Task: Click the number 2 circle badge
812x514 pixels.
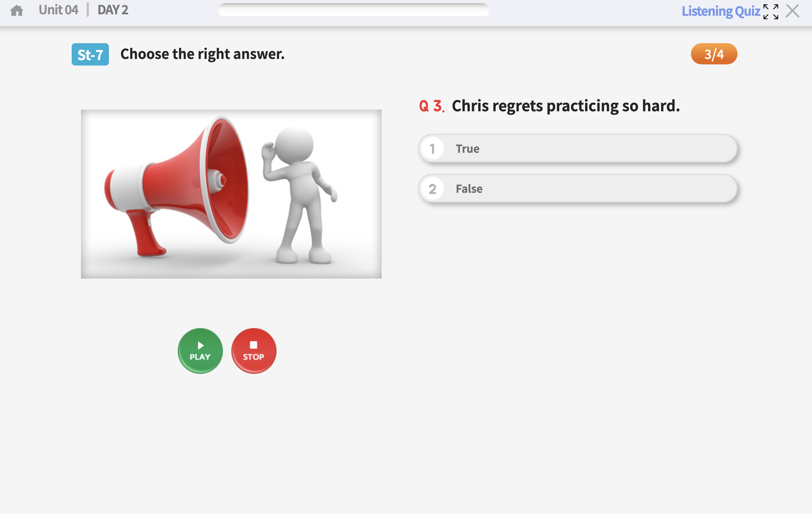Action: click(x=432, y=189)
